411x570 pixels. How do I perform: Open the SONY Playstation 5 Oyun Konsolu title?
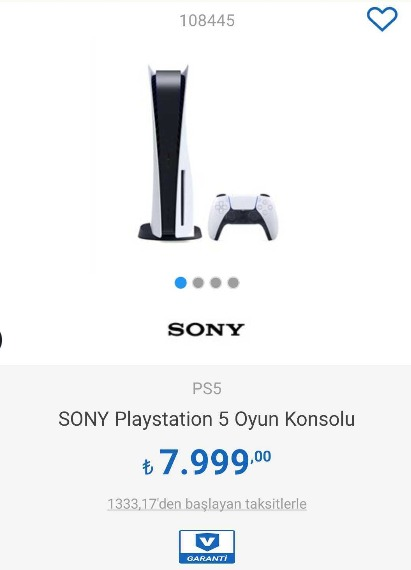pos(206,419)
